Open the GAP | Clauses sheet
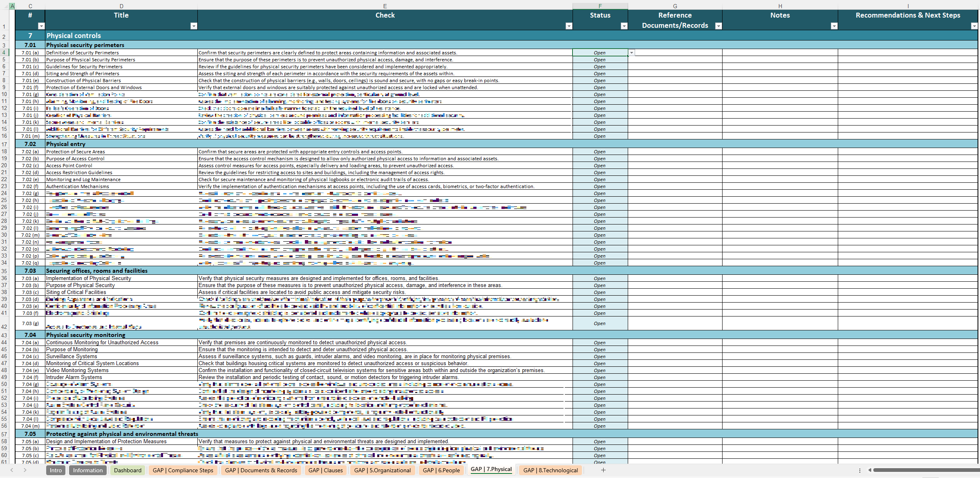 (325, 470)
